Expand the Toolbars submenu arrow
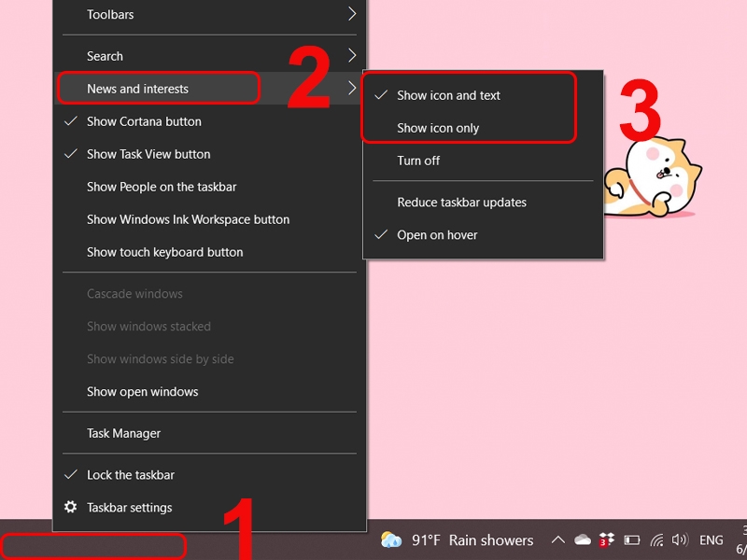The width and height of the screenshot is (747, 560). (352, 14)
